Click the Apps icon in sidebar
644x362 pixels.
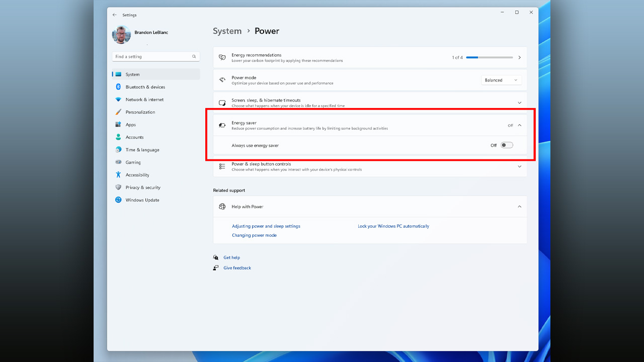(x=118, y=125)
